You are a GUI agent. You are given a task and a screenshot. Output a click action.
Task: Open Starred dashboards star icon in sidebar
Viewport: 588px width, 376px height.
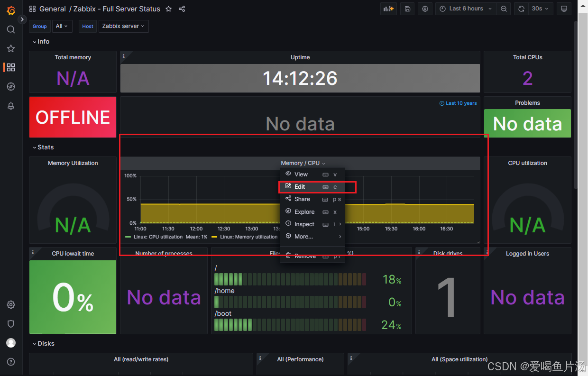coord(11,48)
